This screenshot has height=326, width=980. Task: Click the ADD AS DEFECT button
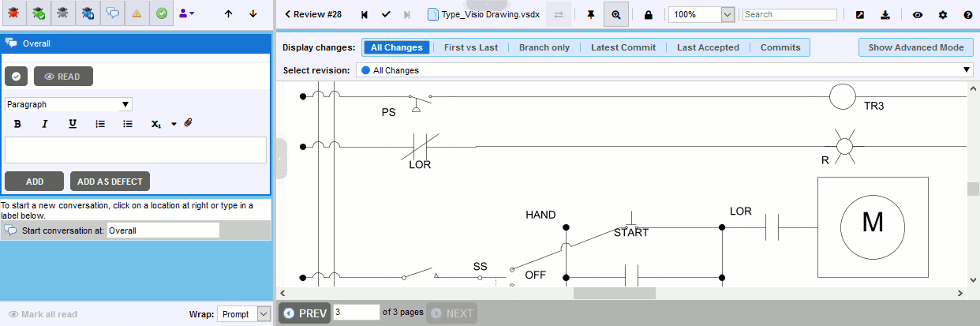point(109,181)
